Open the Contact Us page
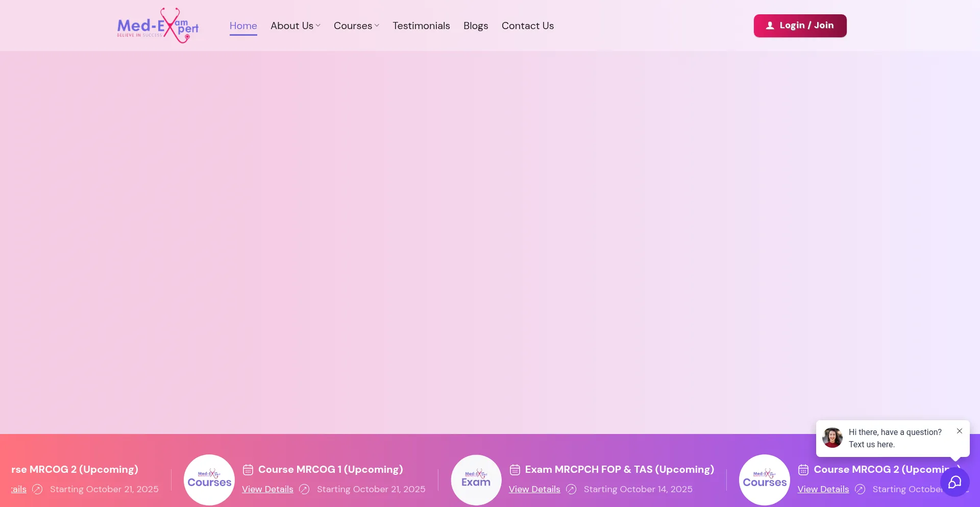The height and width of the screenshot is (507, 980). [x=527, y=26]
